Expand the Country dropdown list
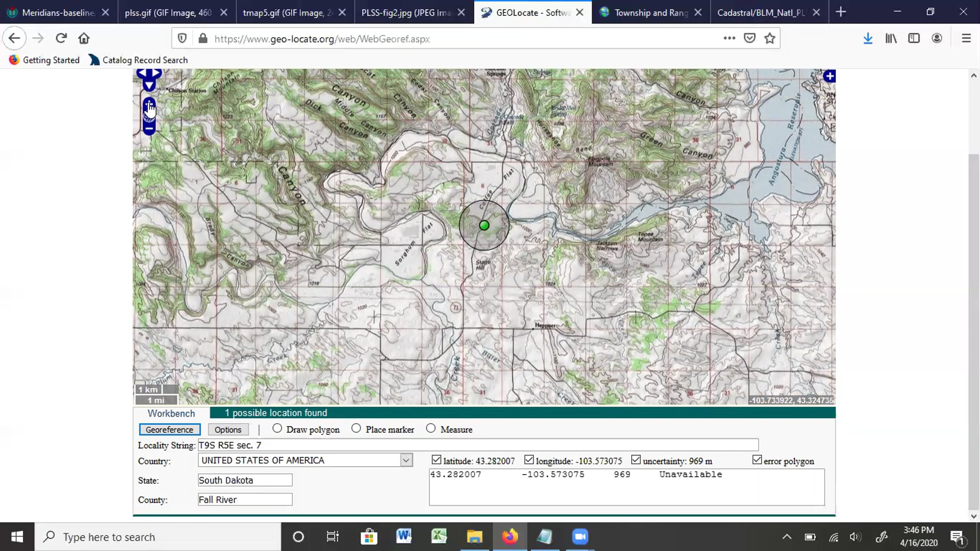 point(406,460)
